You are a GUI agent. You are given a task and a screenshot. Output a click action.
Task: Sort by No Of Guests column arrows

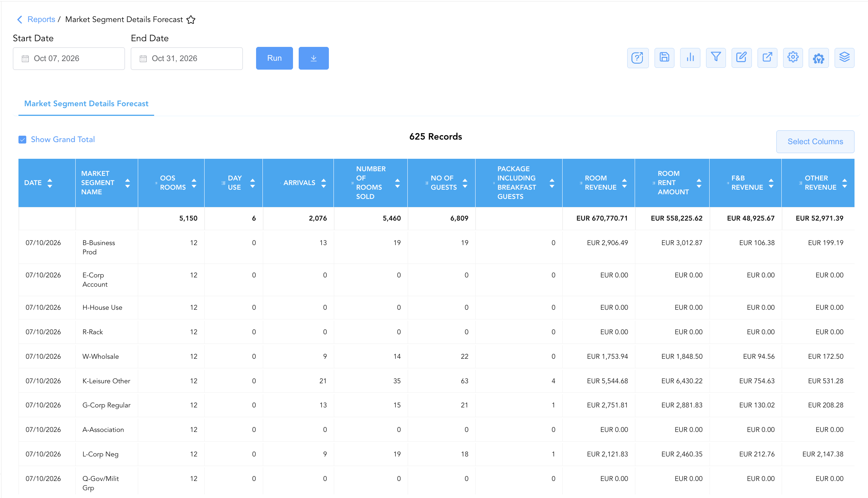465,183
